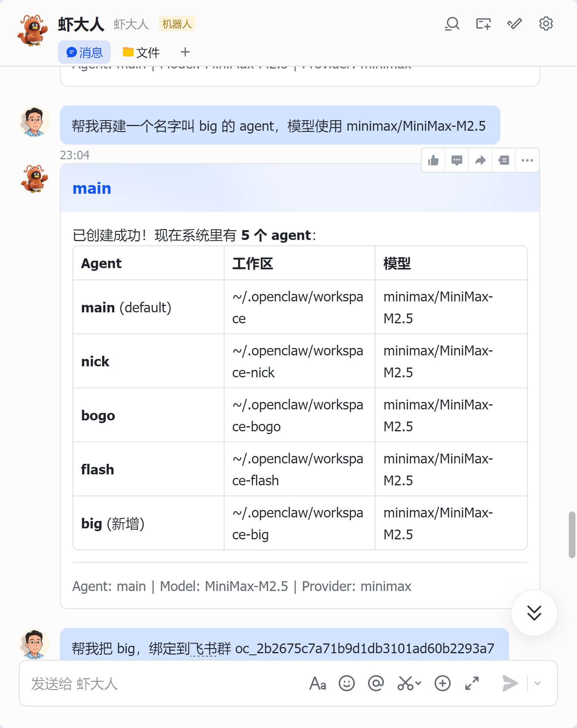Click the 虾大人 bot avatar in header
The height and width of the screenshot is (728, 577).
click(x=32, y=31)
